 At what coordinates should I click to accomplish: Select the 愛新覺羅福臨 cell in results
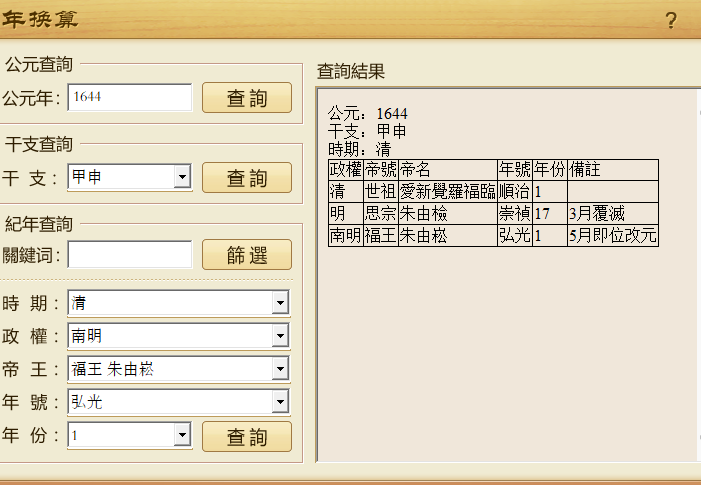tap(448, 192)
